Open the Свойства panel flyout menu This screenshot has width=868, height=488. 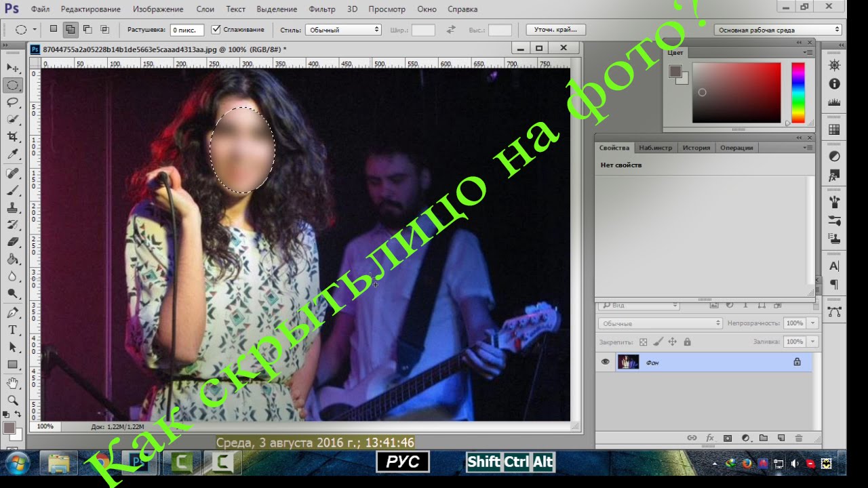pos(808,148)
